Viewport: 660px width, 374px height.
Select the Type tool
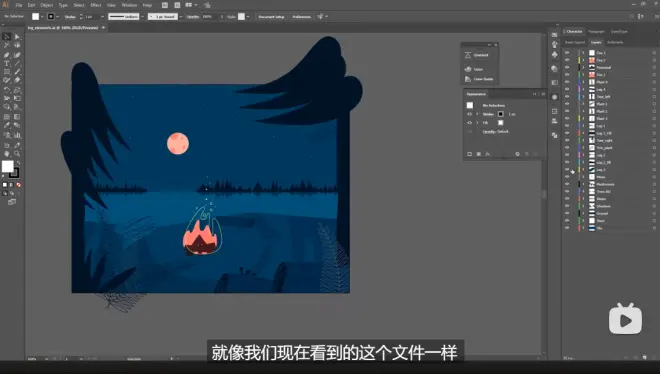(7, 63)
